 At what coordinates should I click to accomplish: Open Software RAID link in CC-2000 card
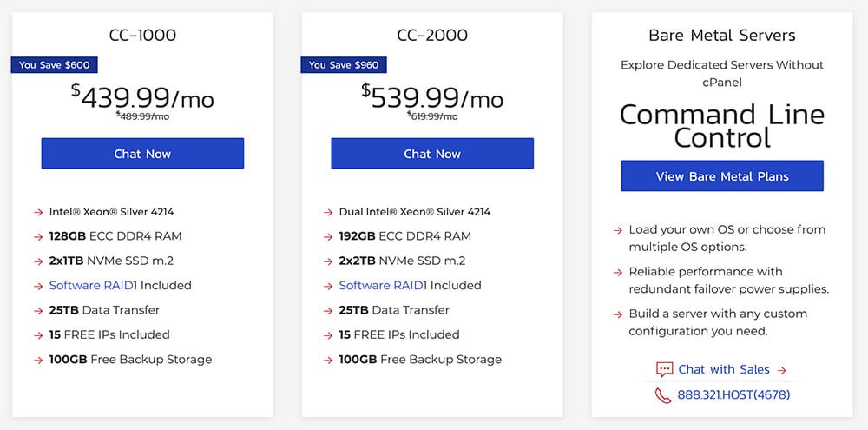click(381, 286)
